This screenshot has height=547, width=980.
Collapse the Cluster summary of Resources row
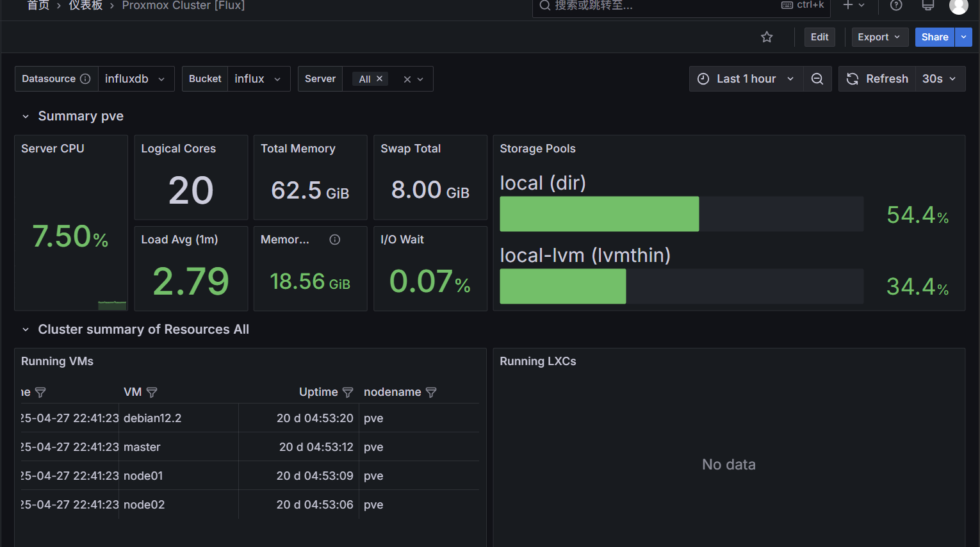(26, 330)
